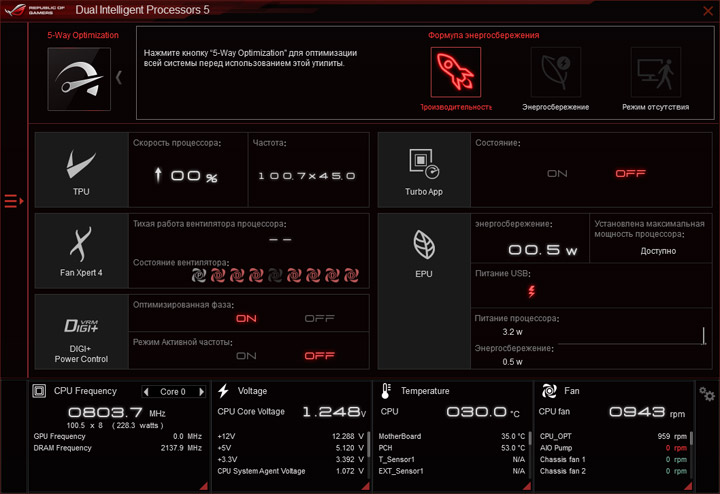Screen dimensions: 720x494
Task: Click the CPU temperature 030.0 reading
Action: (x=483, y=412)
